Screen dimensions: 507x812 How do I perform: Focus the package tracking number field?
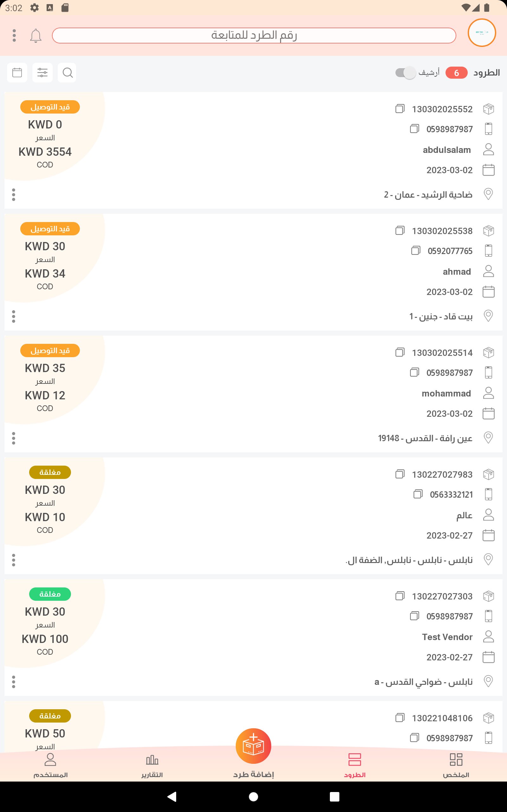254,36
